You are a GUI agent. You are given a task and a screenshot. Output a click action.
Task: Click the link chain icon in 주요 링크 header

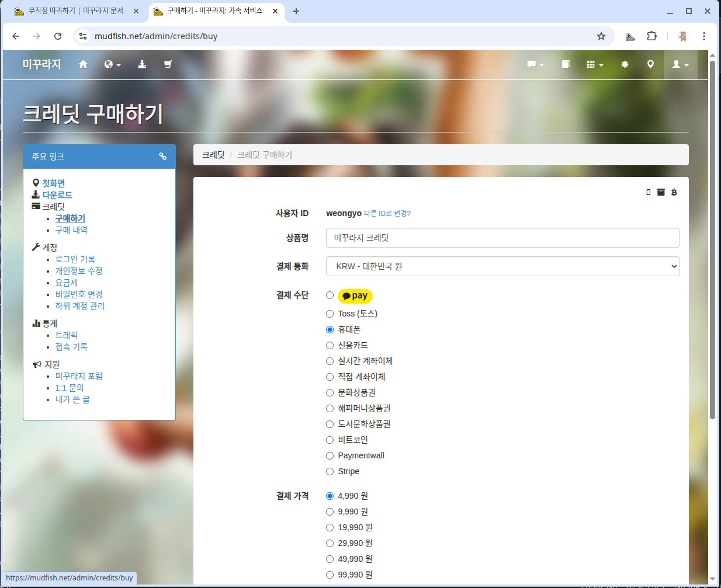(x=163, y=156)
